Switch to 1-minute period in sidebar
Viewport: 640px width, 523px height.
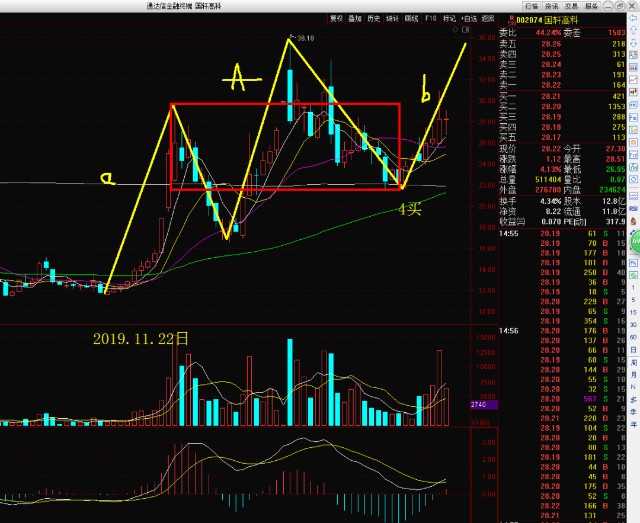pos(633,288)
